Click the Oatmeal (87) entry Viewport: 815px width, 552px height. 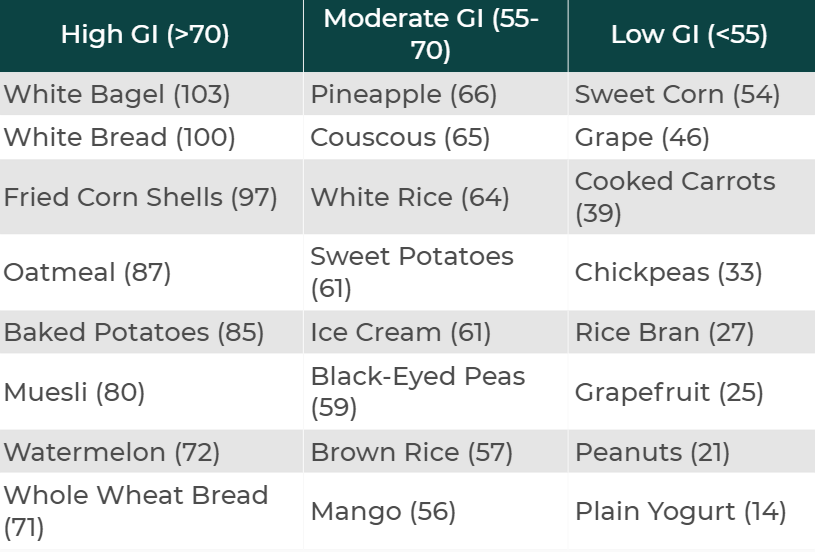point(88,272)
